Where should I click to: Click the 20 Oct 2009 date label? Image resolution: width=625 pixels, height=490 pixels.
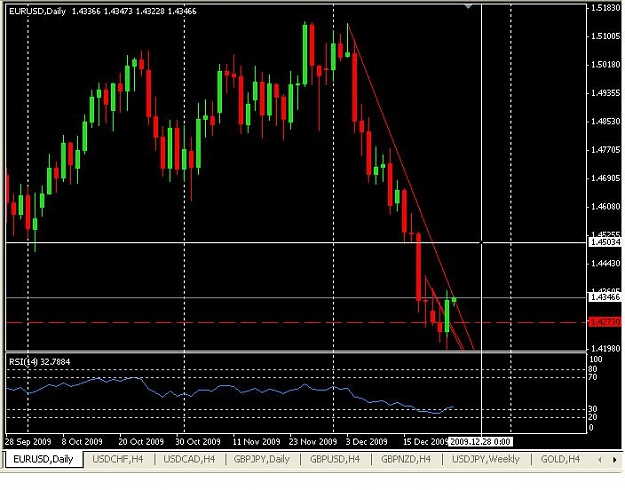[x=141, y=442]
